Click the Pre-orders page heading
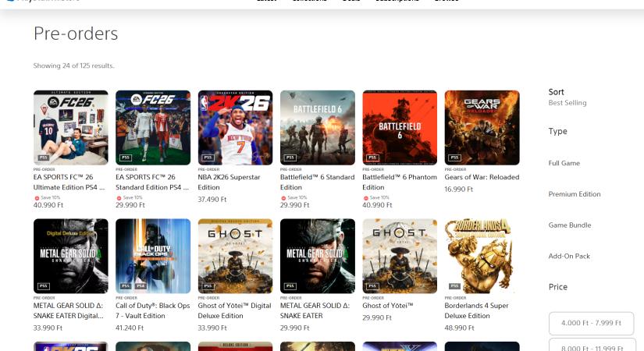 (76, 34)
